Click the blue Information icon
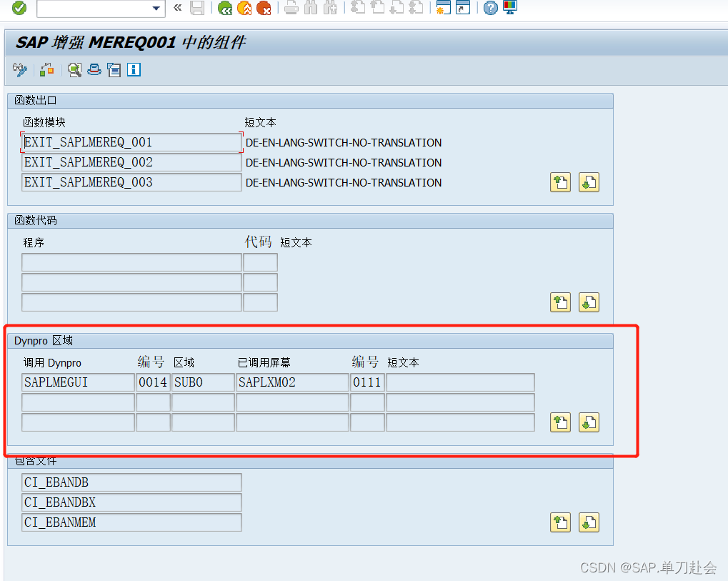The height and width of the screenshot is (581, 728). tap(134, 70)
